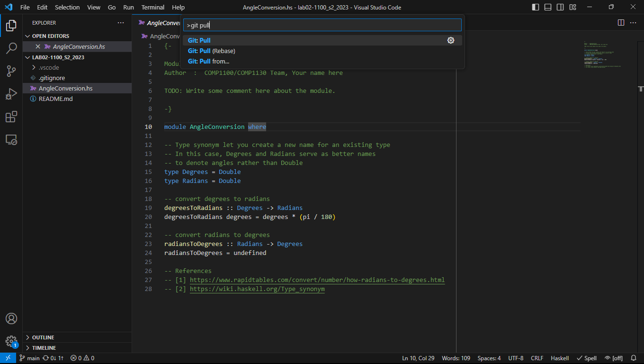Image resolution: width=644 pixels, height=364 pixels.
Task: Toggle Panel layout icon in title bar
Action: click(x=548, y=7)
